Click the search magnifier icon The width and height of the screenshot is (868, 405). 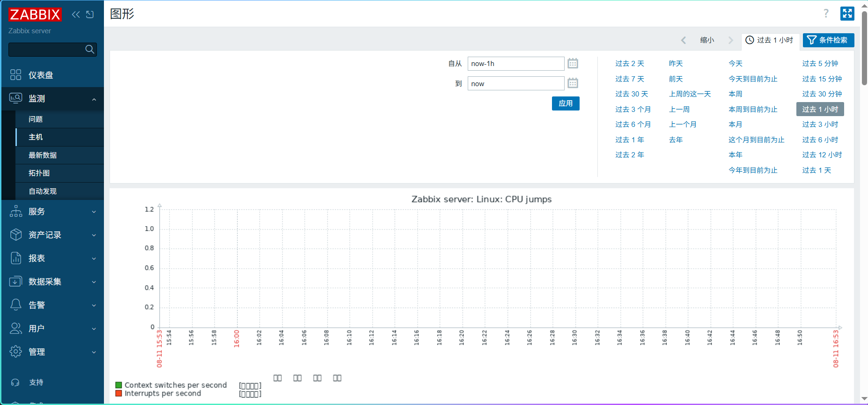click(x=90, y=49)
